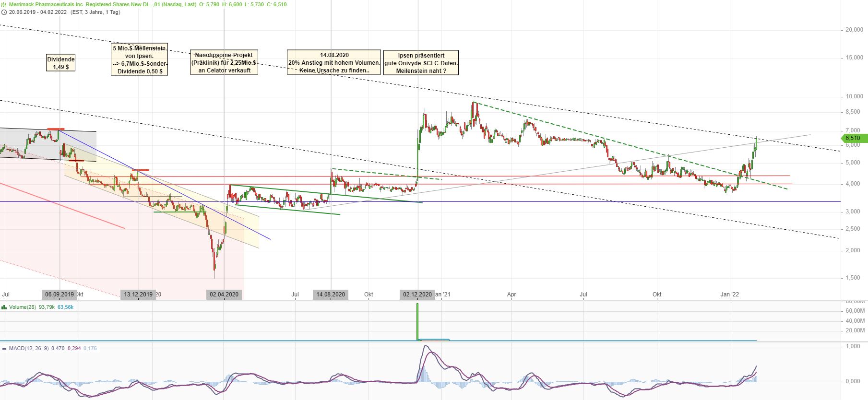Click the 02.12.2020 date marker

tap(418, 294)
